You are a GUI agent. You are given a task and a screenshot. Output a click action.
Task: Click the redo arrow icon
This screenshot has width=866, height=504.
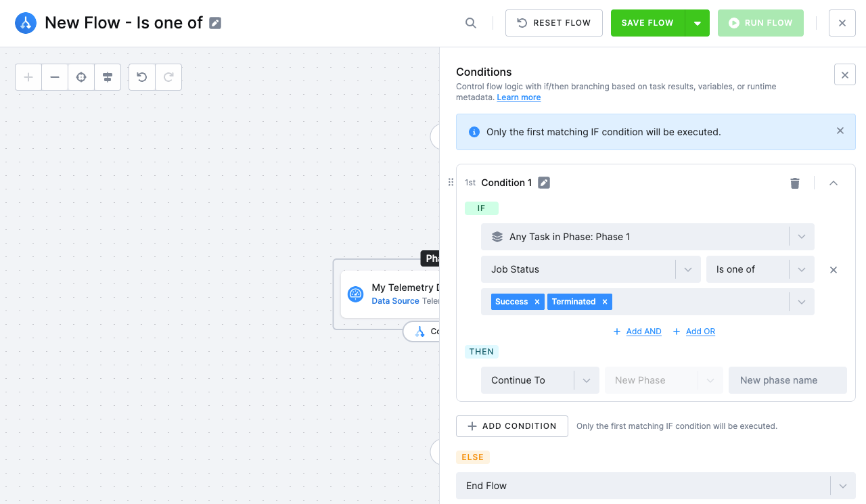click(168, 77)
